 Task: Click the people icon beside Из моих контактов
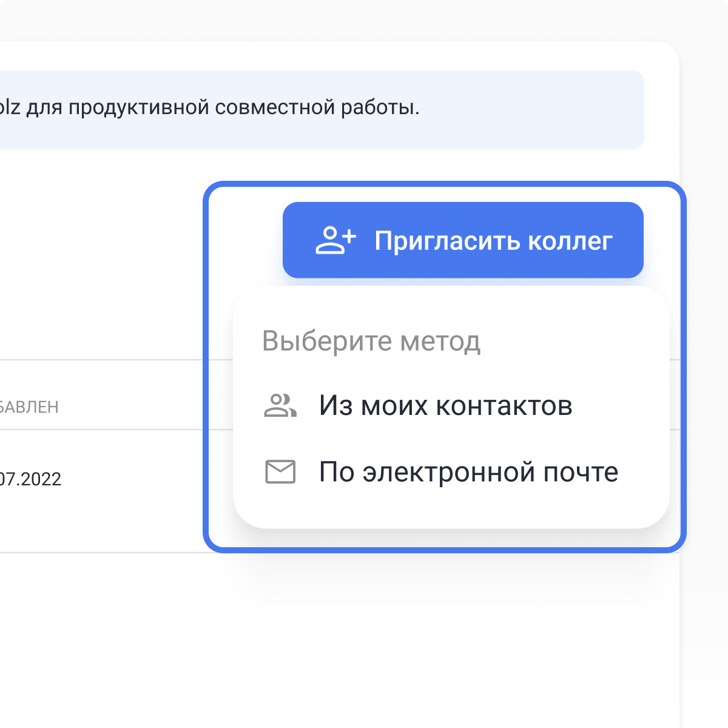(280, 405)
